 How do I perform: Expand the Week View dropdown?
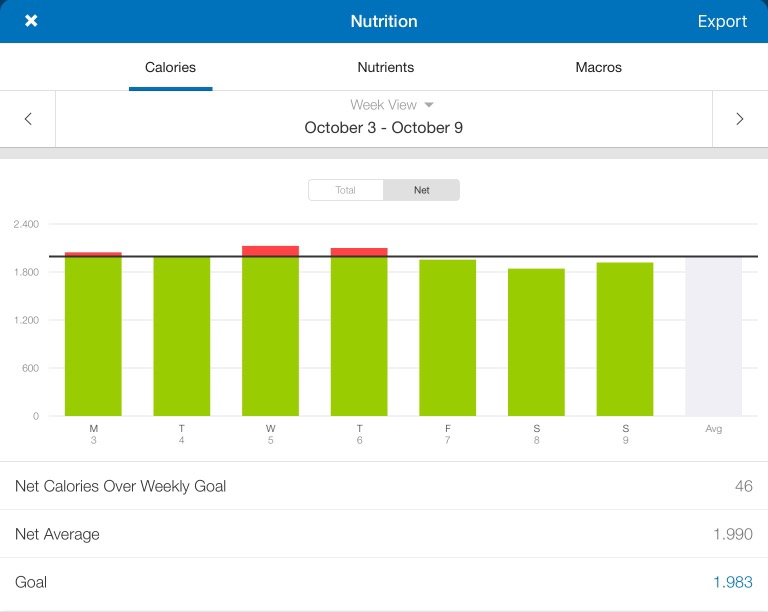[x=392, y=105]
